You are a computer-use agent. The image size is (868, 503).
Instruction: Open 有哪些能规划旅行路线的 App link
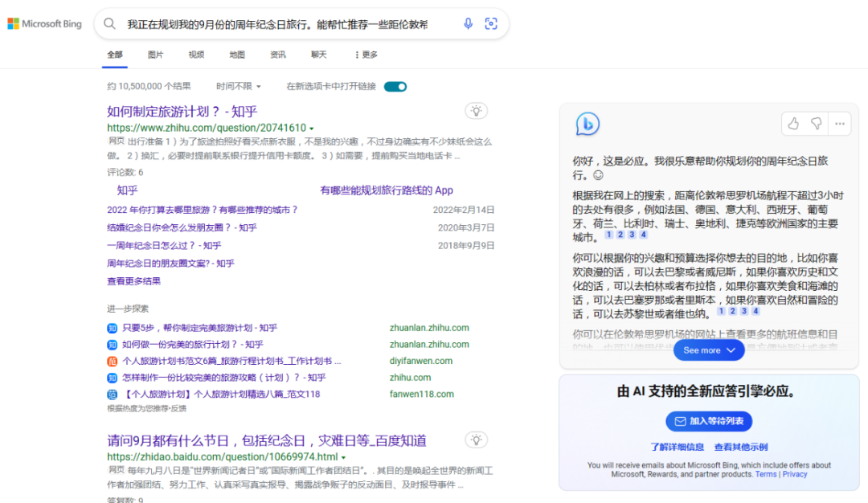click(x=387, y=190)
